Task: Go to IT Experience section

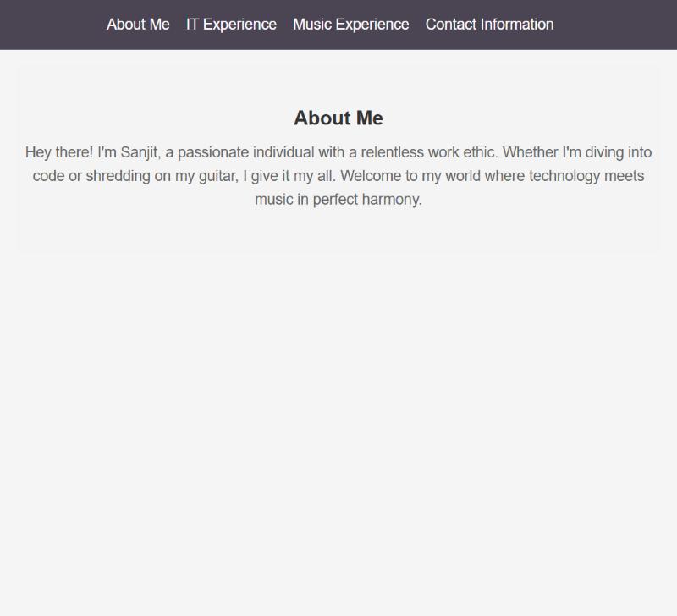Action: (231, 25)
